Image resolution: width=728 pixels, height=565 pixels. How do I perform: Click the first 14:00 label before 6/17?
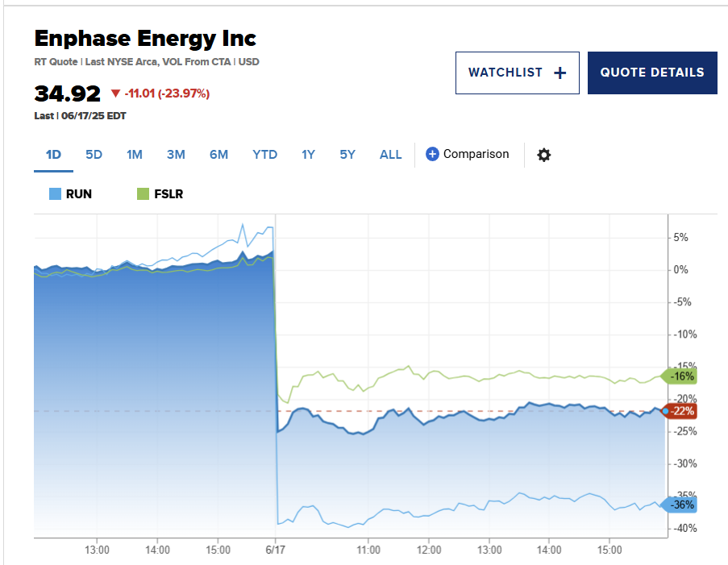click(157, 550)
